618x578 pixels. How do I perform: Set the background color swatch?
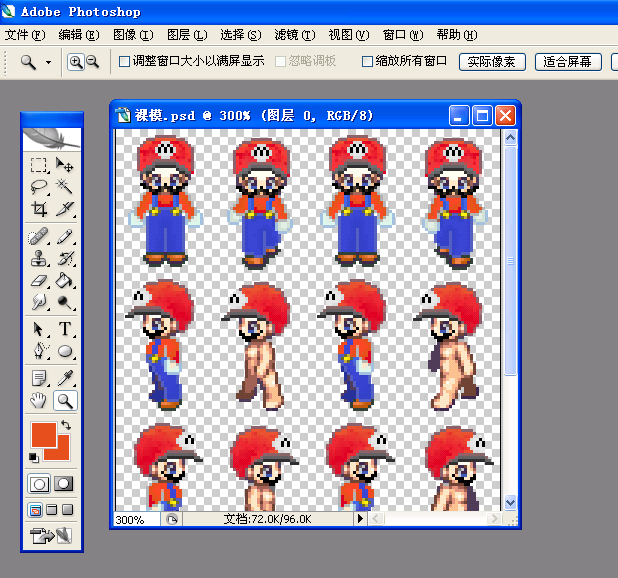[63, 454]
